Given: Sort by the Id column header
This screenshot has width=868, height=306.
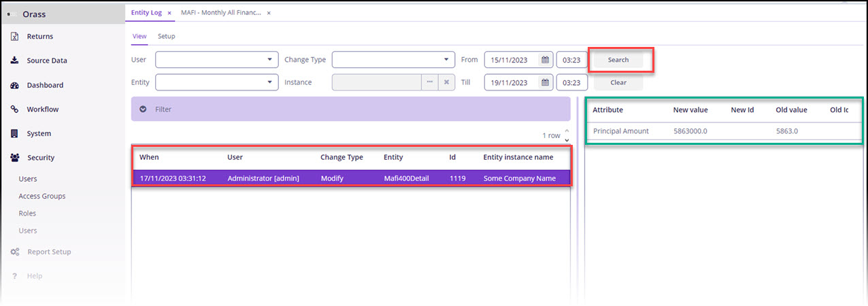Looking at the screenshot, I should point(452,158).
